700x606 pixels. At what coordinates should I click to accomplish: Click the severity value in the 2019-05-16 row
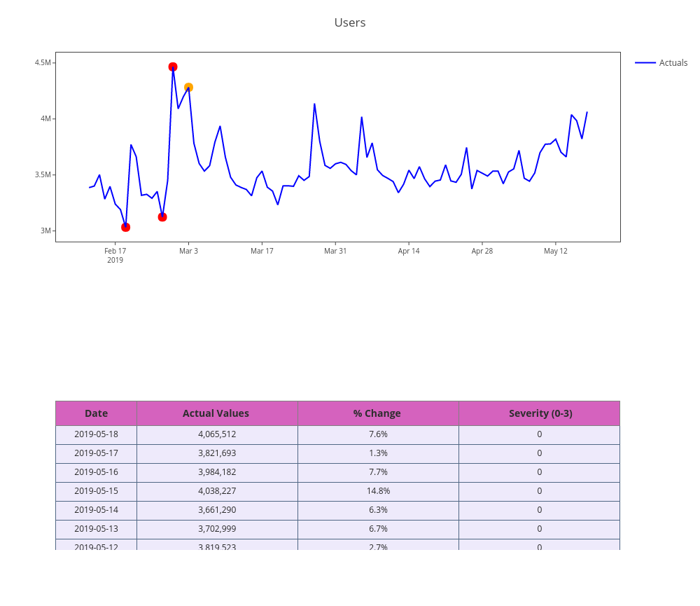[540, 472]
